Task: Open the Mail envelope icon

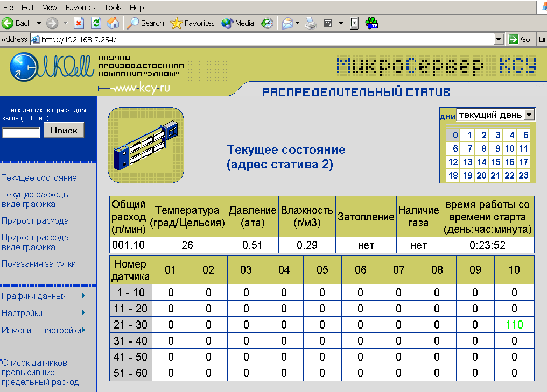Action: pos(287,23)
